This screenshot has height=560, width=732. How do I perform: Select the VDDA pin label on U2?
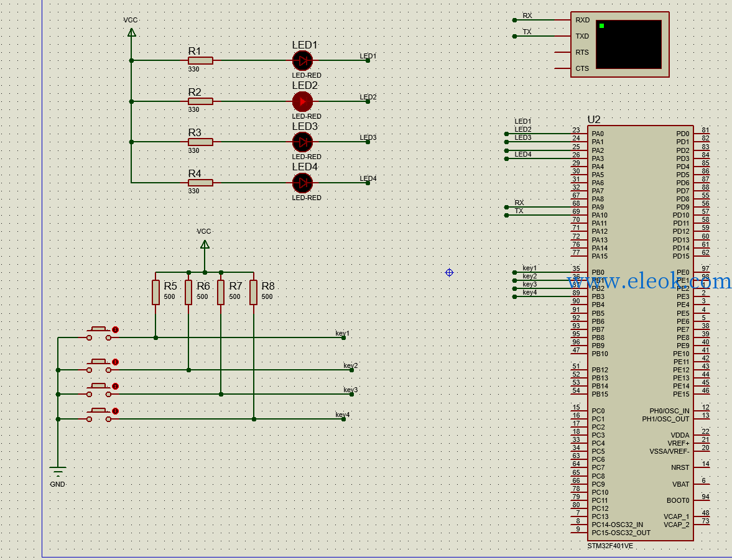[x=680, y=436]
